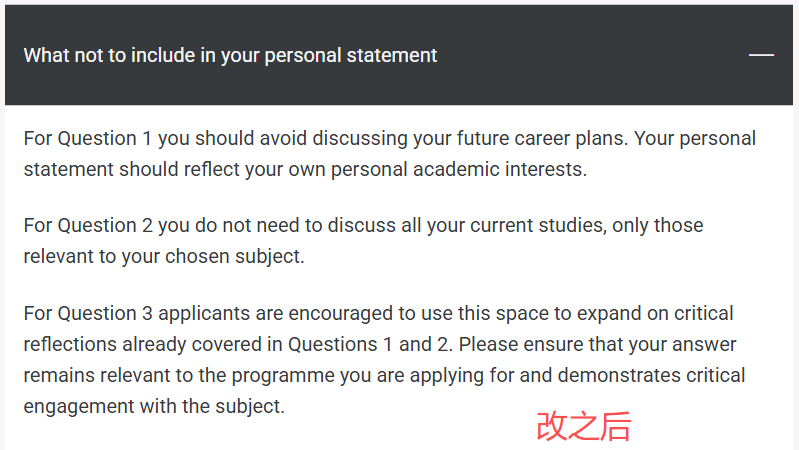Click the red "改之后" annotation text
The width and height of the screenshot is (799, 450).
click(584, 426)
